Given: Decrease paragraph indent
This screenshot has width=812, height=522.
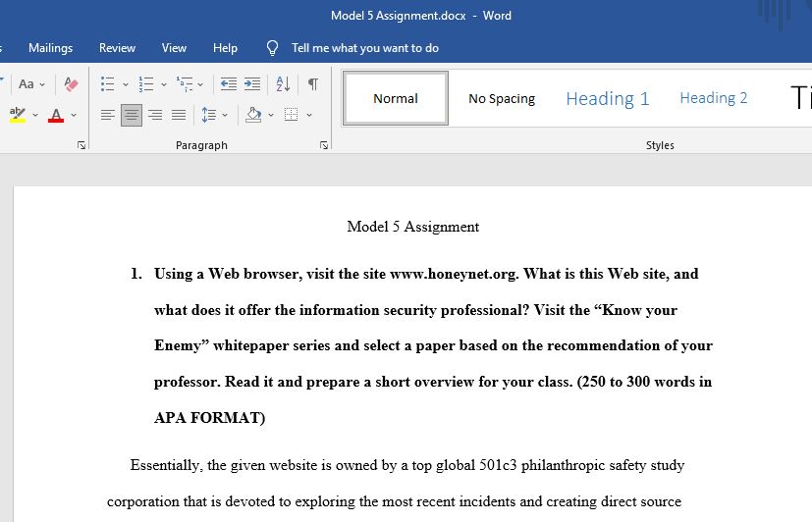Looking at the screenshot, I should [x=229, y=83].
